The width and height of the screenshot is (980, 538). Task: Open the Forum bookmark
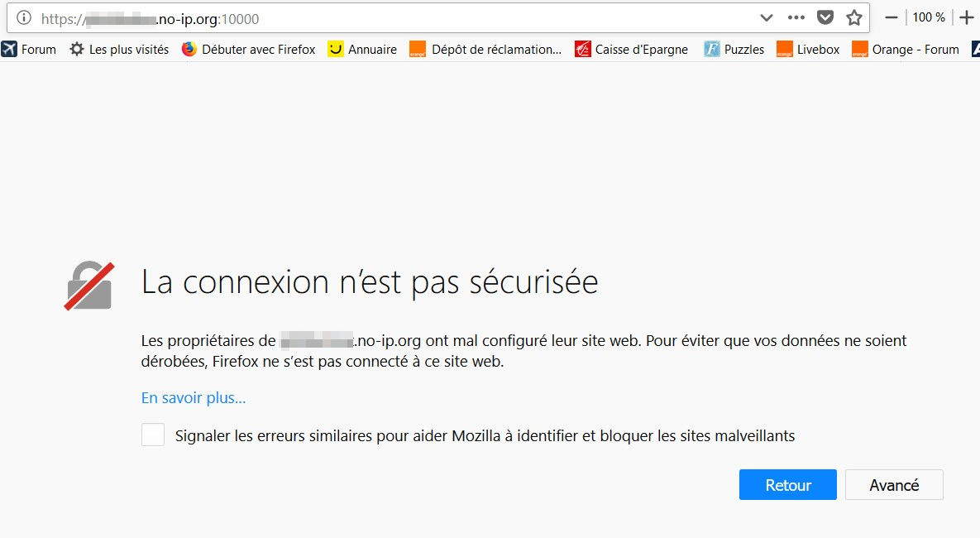[30, 50]
